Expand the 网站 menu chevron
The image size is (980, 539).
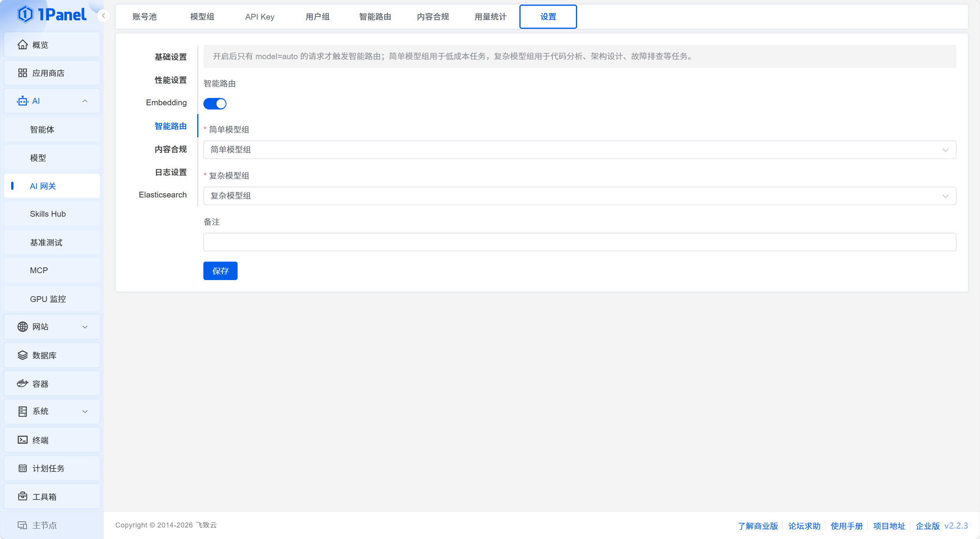point(85,327)
